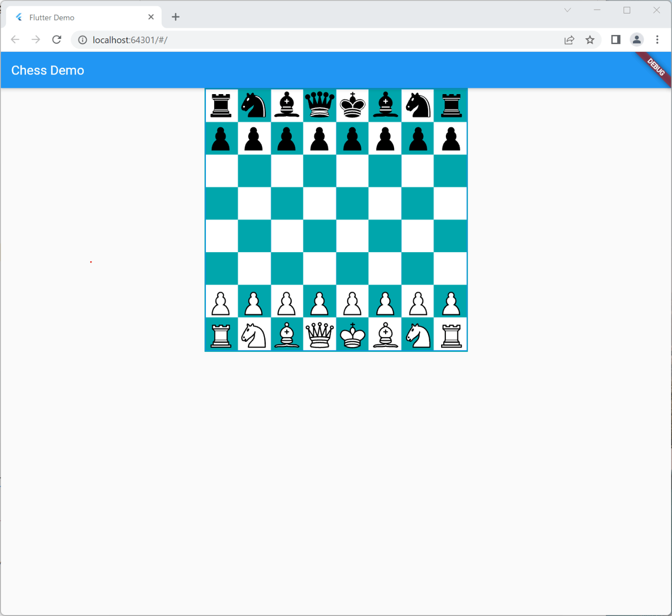Open the browser profile avatar menu
Viewport: 672px width, 616px height.
[636, 40]
